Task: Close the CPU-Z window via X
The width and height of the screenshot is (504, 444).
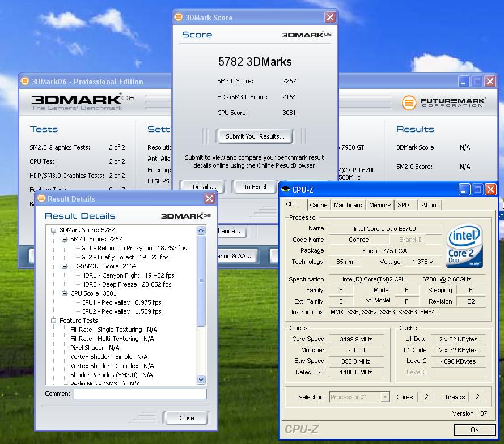Action: [490, 189]
